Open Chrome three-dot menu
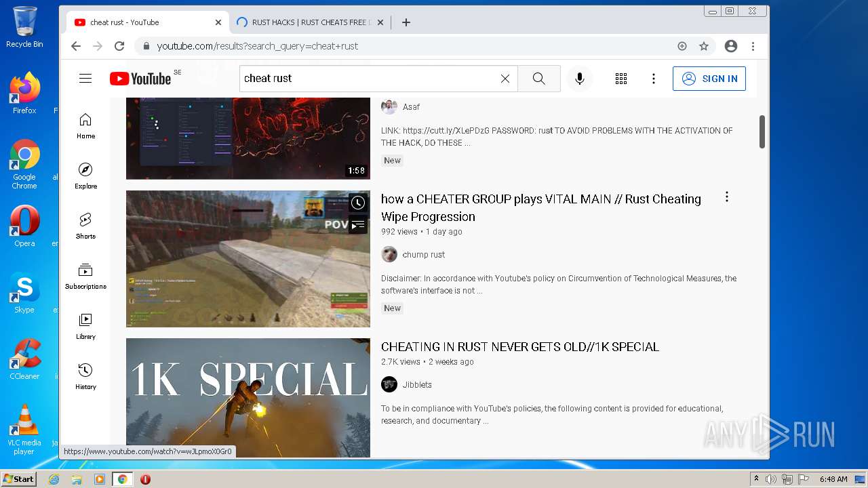Image resolution: width=868 pixels, height=488 pixels. (753, 46)
